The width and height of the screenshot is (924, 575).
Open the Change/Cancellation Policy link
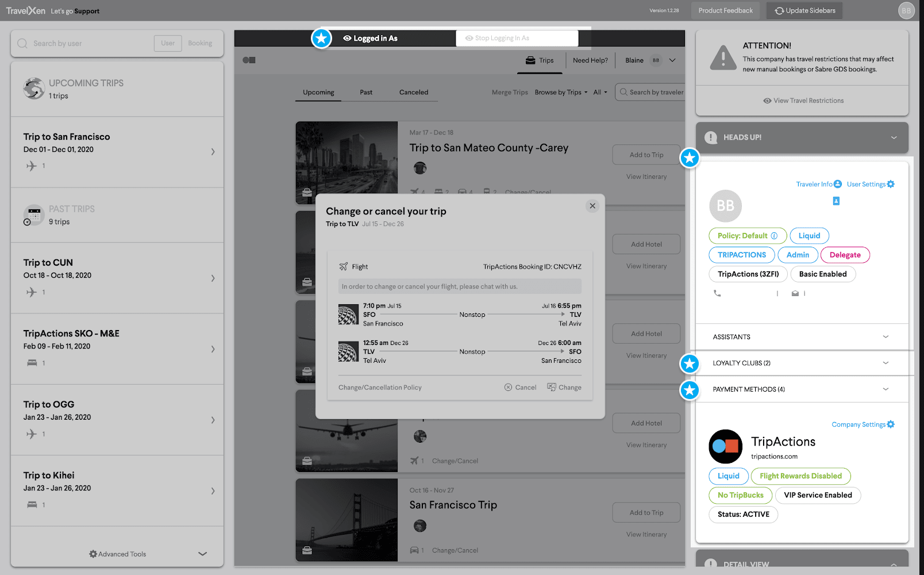(x=380, y=388)
